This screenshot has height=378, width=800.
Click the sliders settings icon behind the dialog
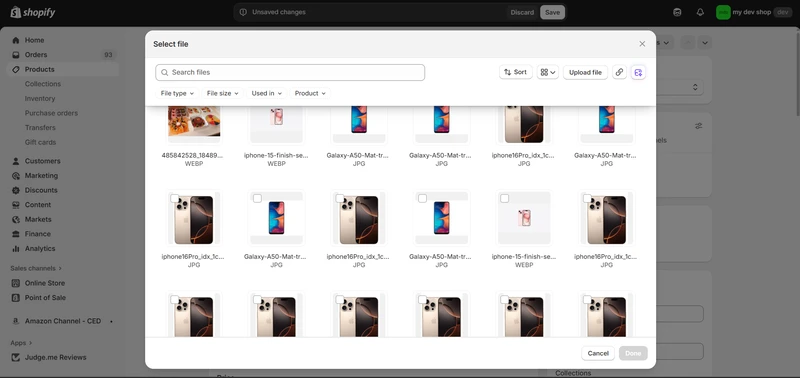pos(698,125)
